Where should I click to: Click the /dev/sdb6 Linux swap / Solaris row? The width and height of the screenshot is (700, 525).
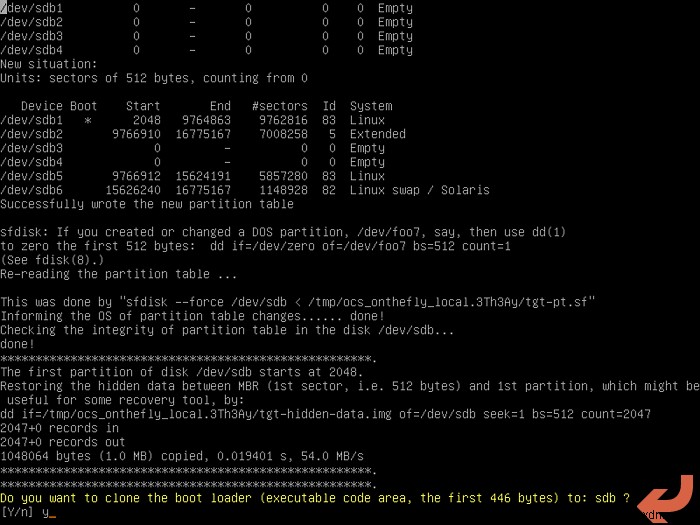(x=245, y=190)
